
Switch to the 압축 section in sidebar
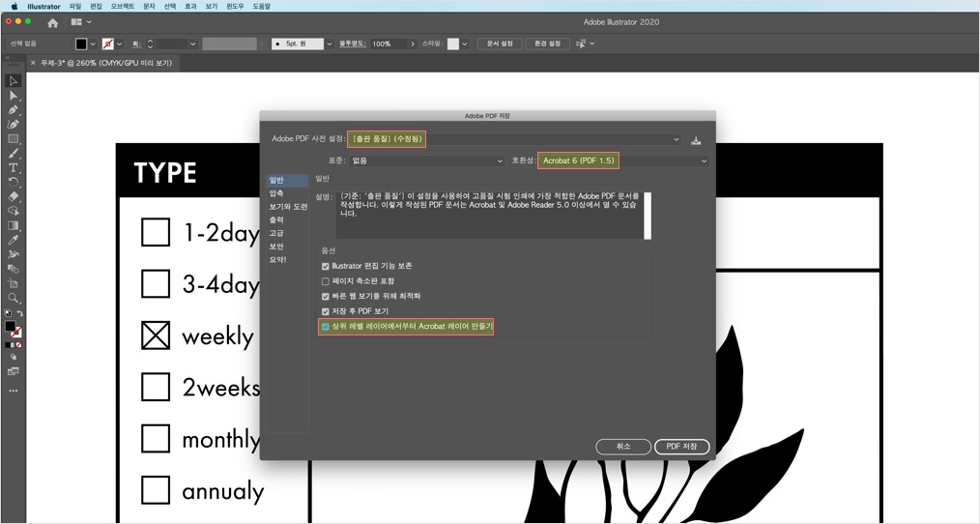pos(276,193)
